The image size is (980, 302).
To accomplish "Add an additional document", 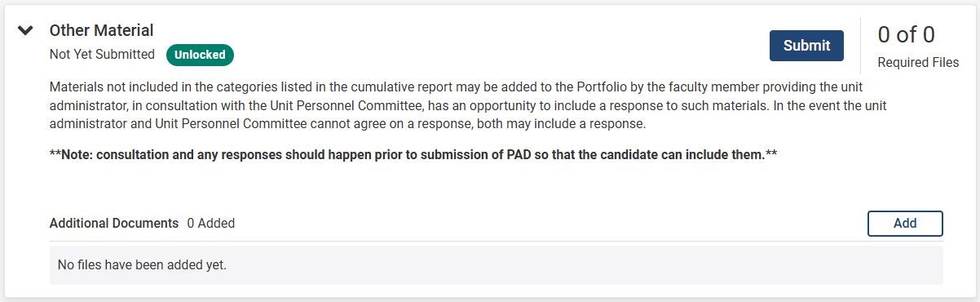I will pyautogui.click(x=905, y=224).
